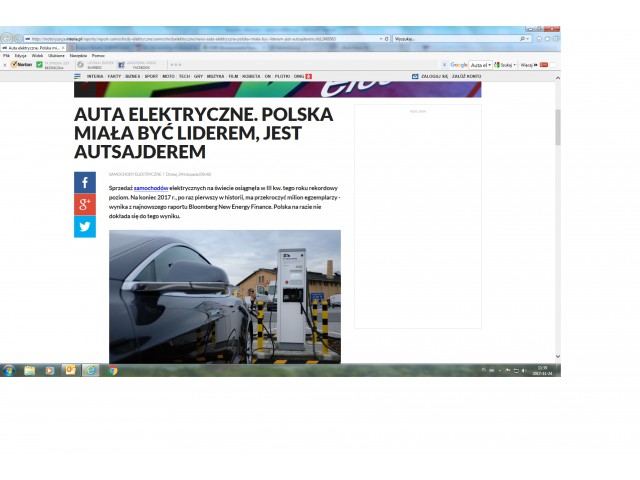The width and height of the screenshot is (640, 480).
Task: Open the Narzędzia menu
Action: [77, 55]
